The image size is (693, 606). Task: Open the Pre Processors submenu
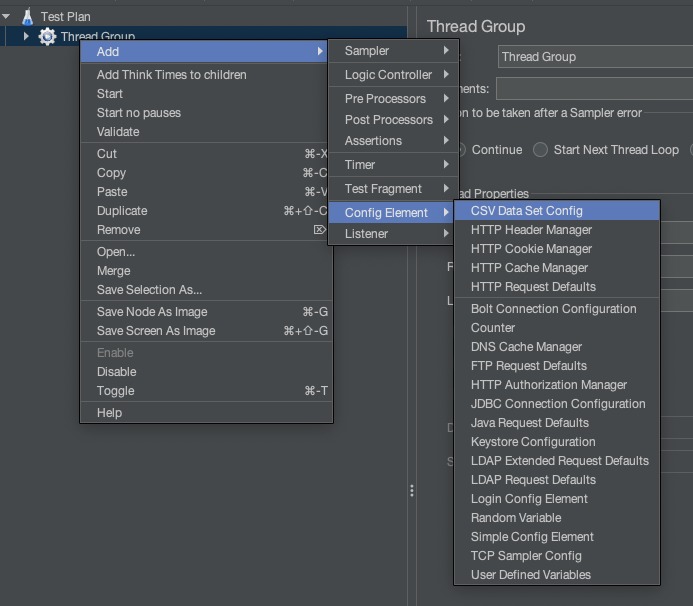(x=393, y=99)
